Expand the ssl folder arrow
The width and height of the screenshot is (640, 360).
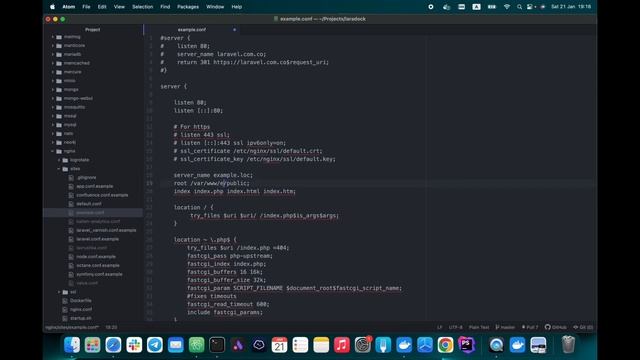[x=59, y=292]
